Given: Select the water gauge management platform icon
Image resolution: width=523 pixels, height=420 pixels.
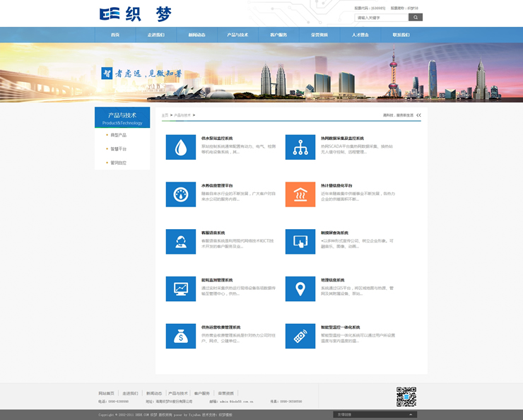Looking at the screenshot, I should pos(181,194).
